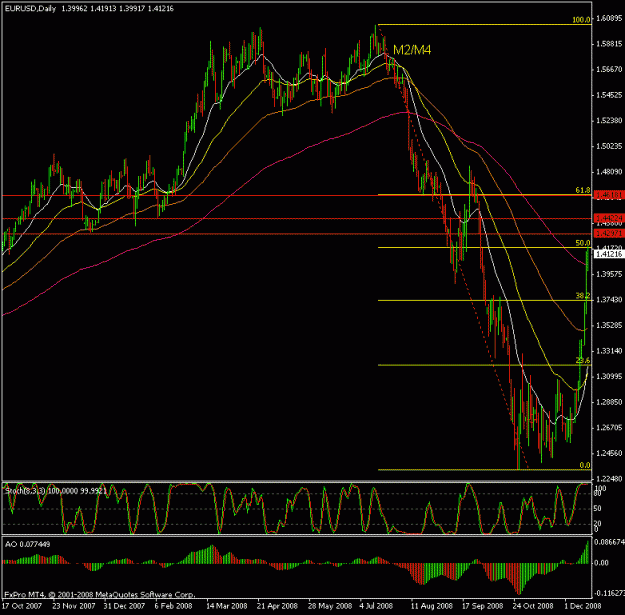The image size is (625, 615).
Task: Click the AO zero level 0.00 value
Action: click(x=601, y=563)
